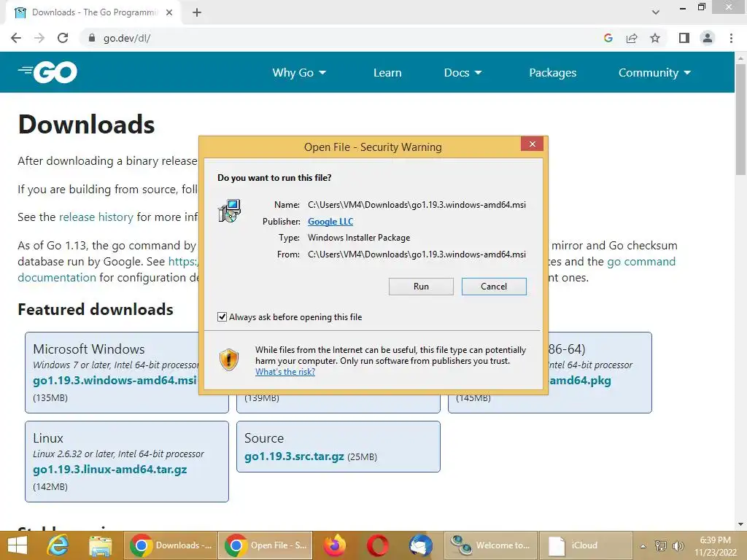Click the browser forward arrow
Image resolution: width=747 pixels, height=560 pixels.
pyautogui.click(x=39, y=38)
